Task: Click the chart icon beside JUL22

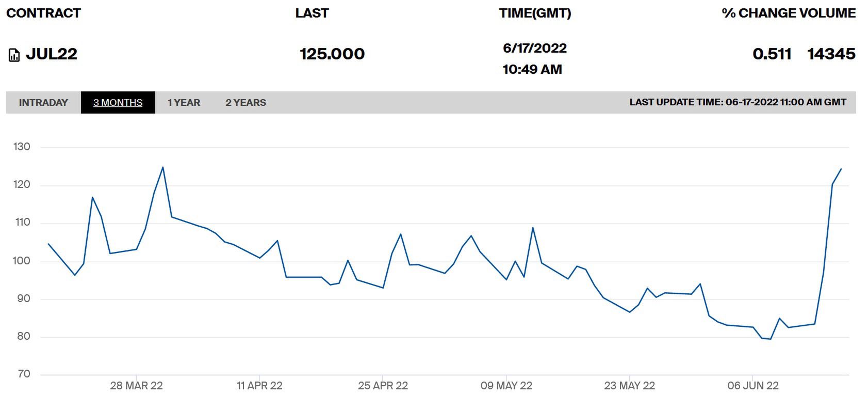Action: tap(14, 55)
